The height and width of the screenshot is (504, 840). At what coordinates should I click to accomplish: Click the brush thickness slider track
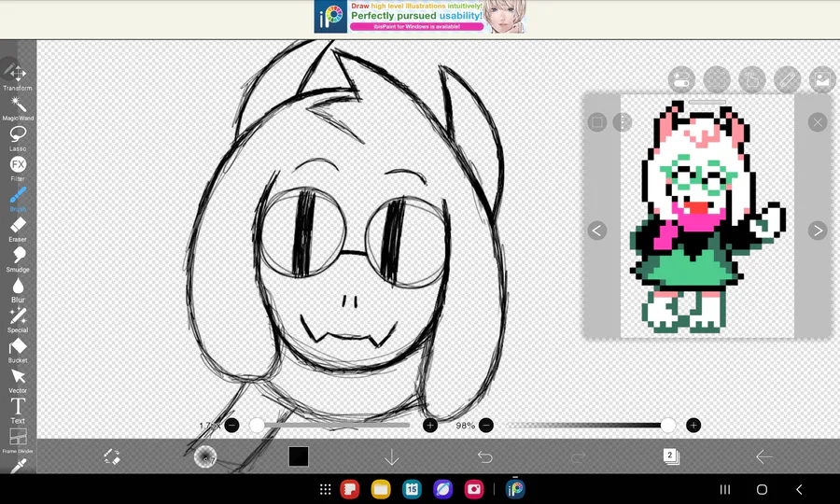[332, 426]
